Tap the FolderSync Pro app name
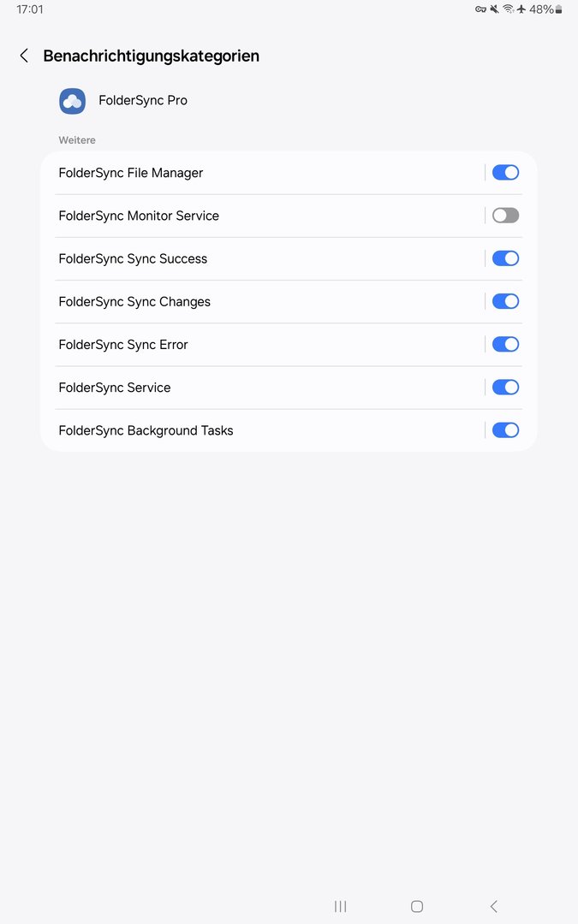The image size is (578, 924). pyautogui.click(x=143, y=101)
